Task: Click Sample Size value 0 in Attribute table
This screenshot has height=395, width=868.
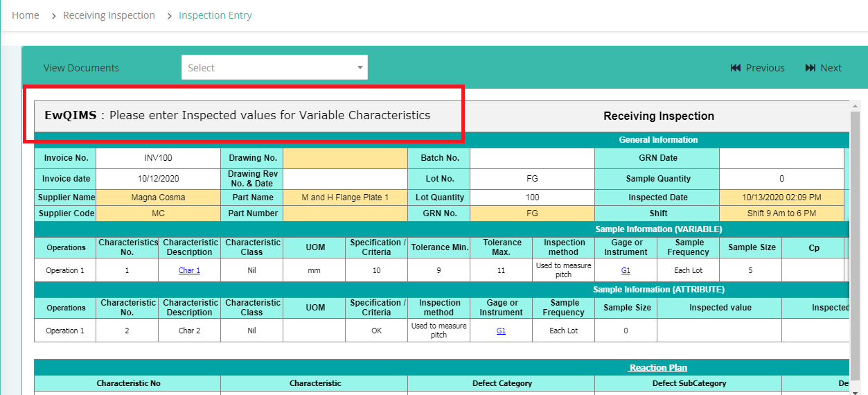Action: [626, 331]
